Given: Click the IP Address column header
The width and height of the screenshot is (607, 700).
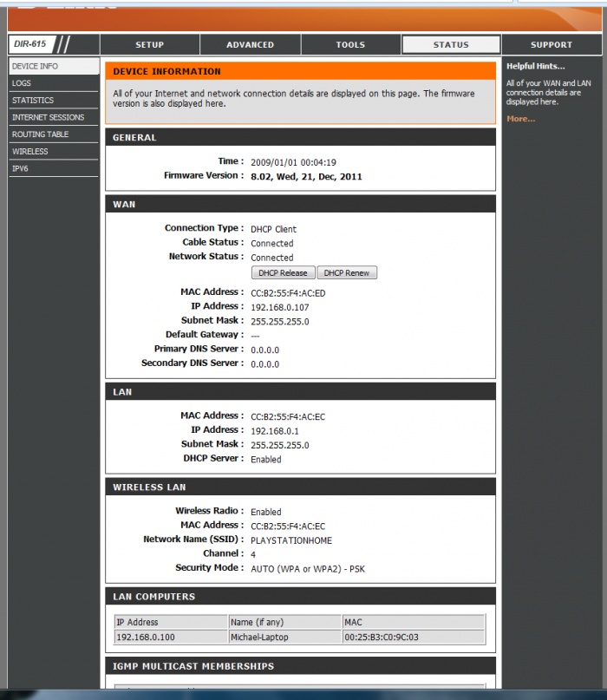Looking at the screenshot, I should [x=171, y=622].
